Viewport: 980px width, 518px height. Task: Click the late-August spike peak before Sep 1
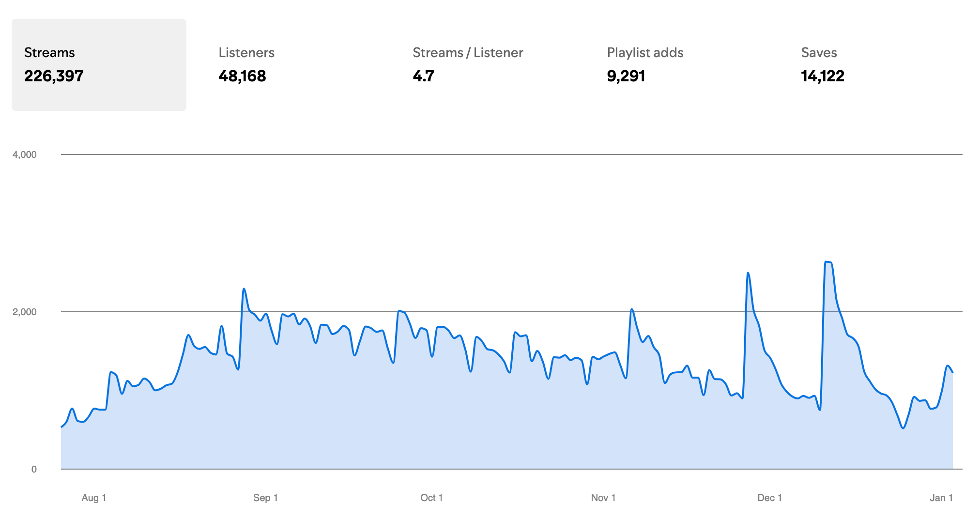(x=244, y=289)
